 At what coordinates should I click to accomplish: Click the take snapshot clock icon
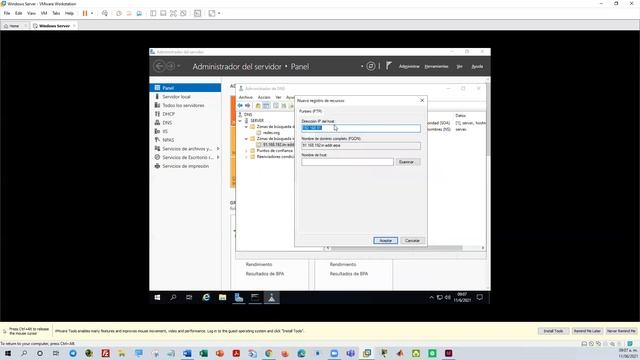(x=119, y=13)
